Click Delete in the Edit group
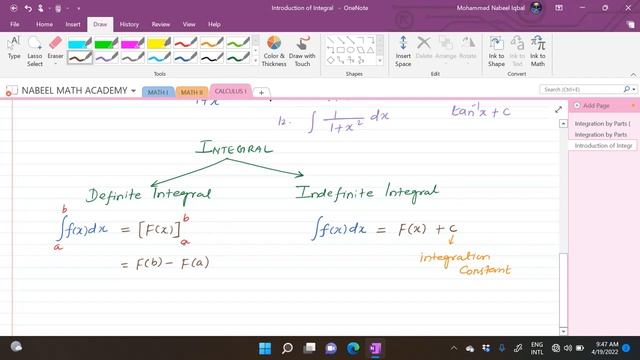Viewport: 640px width, 360px height. 424,48
